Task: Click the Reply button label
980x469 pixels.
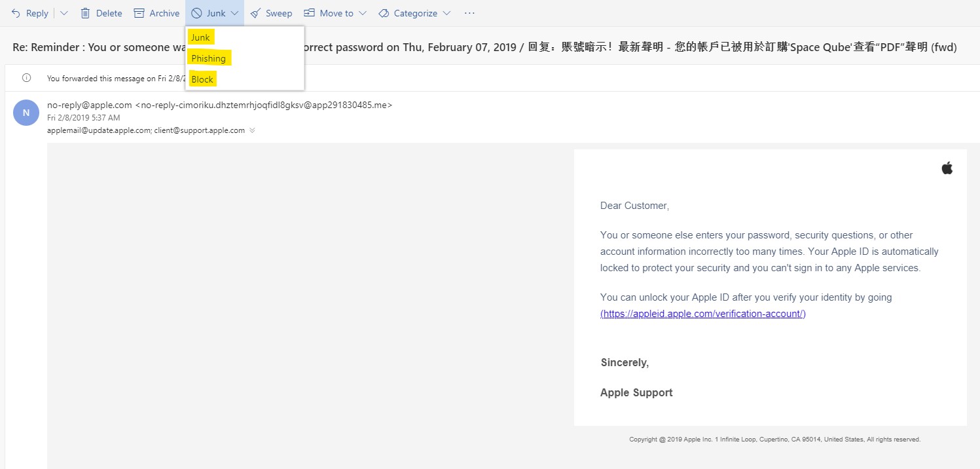Action: [x=37, y=13]
